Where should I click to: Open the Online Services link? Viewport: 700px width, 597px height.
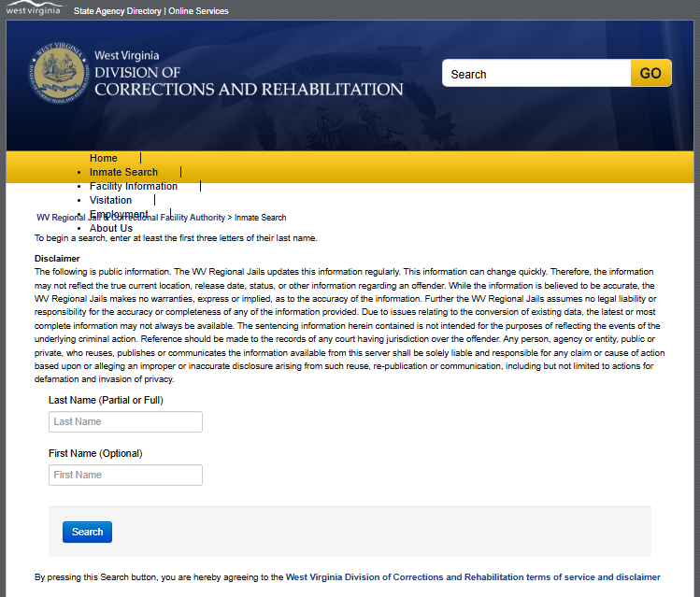198,11
